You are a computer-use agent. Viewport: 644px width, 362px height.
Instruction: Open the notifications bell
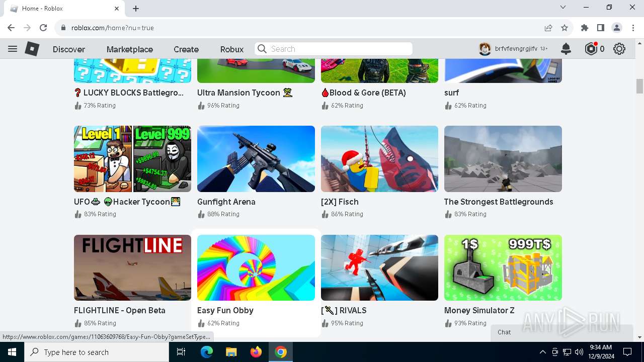coord(566,49)
